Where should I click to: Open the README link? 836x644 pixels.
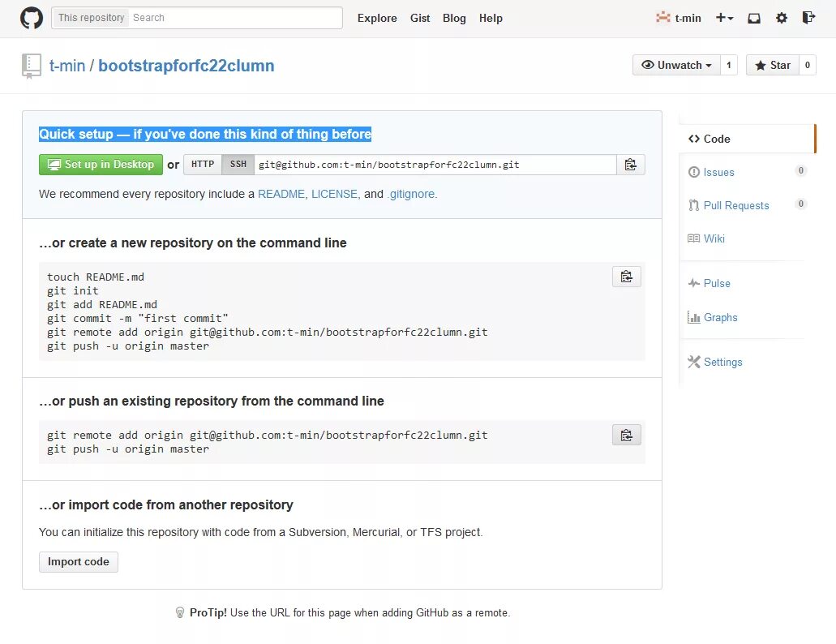click(281, 194)
